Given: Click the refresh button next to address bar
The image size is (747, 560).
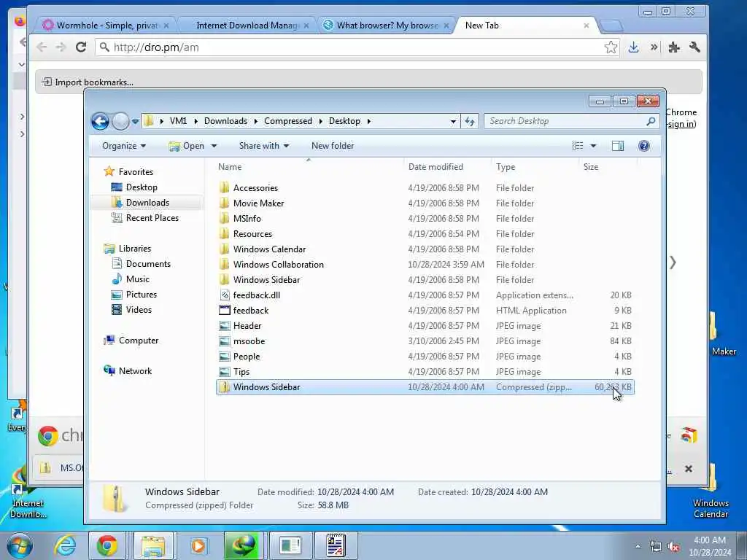Looking at the screenshot, I should [470, 122].
